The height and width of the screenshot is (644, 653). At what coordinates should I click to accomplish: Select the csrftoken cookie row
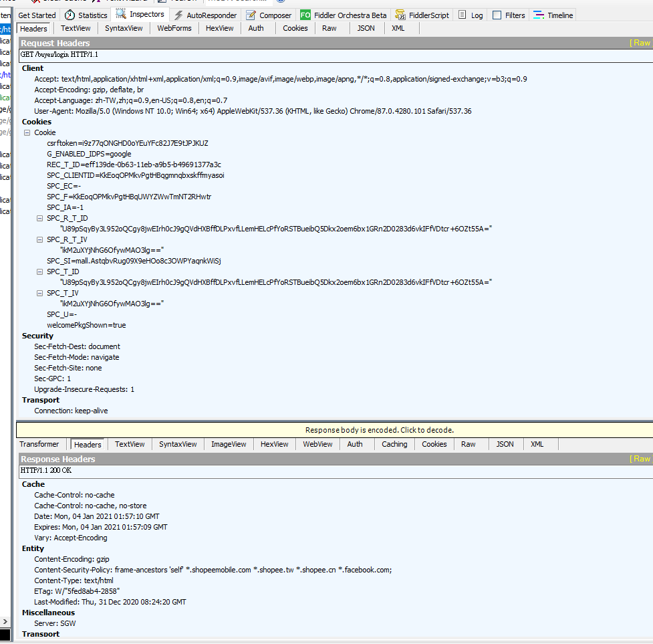click(x=128, y=143)
